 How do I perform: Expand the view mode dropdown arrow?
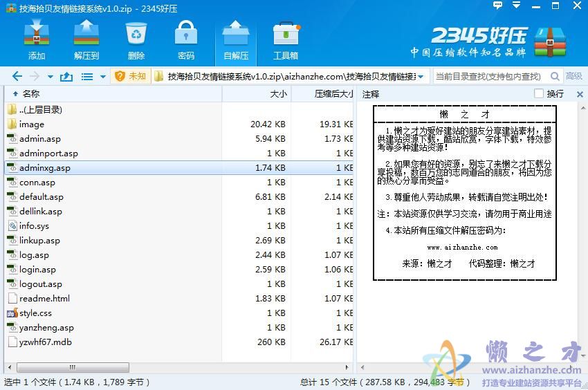pos(103,77)
